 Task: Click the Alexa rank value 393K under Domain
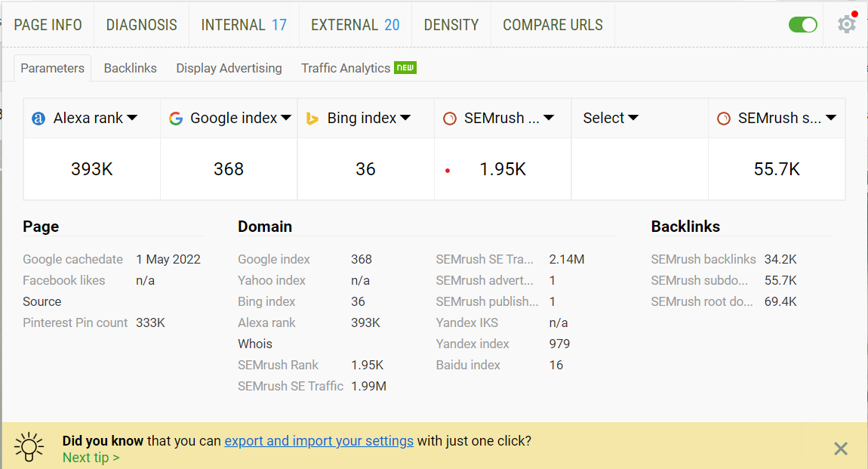[365, 322]
